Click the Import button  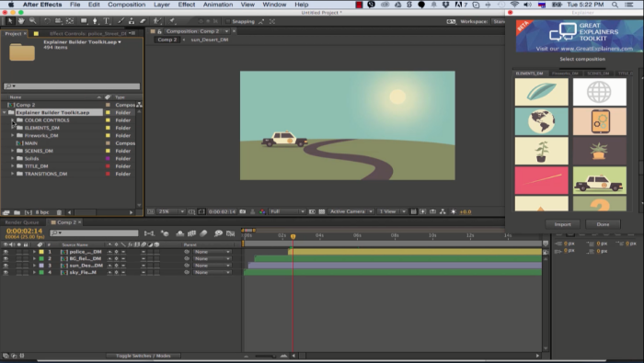pyautogui.click(x=562, y=224)
